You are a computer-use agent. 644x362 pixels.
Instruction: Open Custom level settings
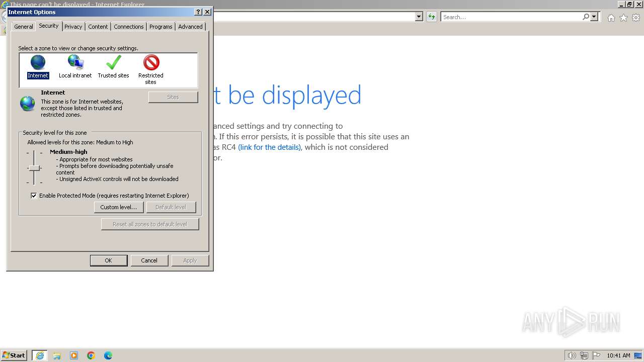(119, 207)
